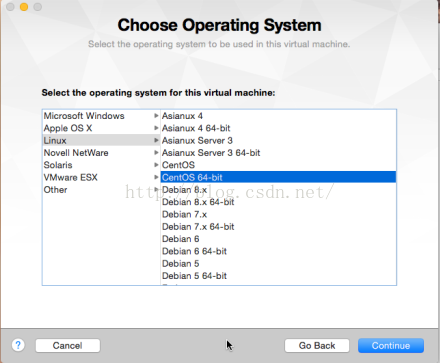Select the Linux category row

point(101,140)
